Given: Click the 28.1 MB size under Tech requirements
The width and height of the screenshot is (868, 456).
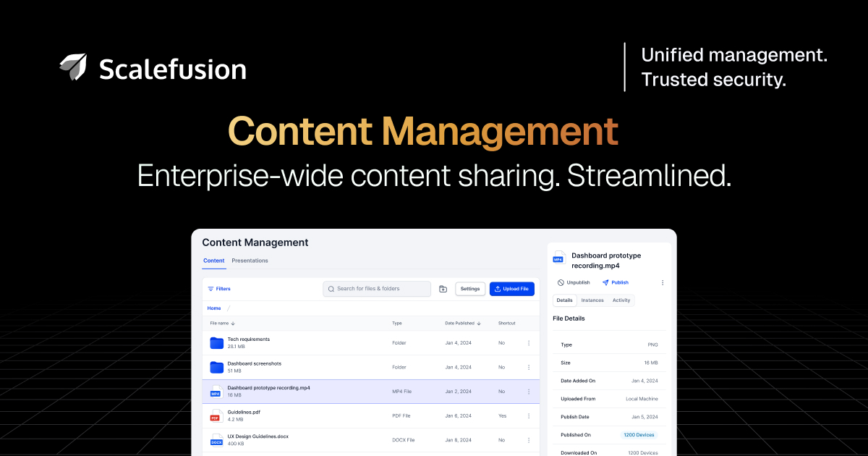Looking at the screenshot, I should point(236,347).
